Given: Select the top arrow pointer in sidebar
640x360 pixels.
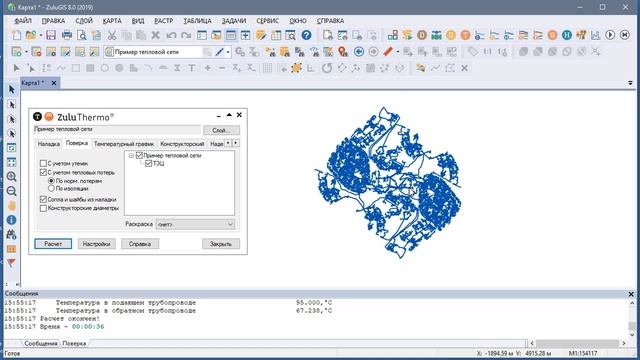Looking at the screenshot, I should (11, 89).
